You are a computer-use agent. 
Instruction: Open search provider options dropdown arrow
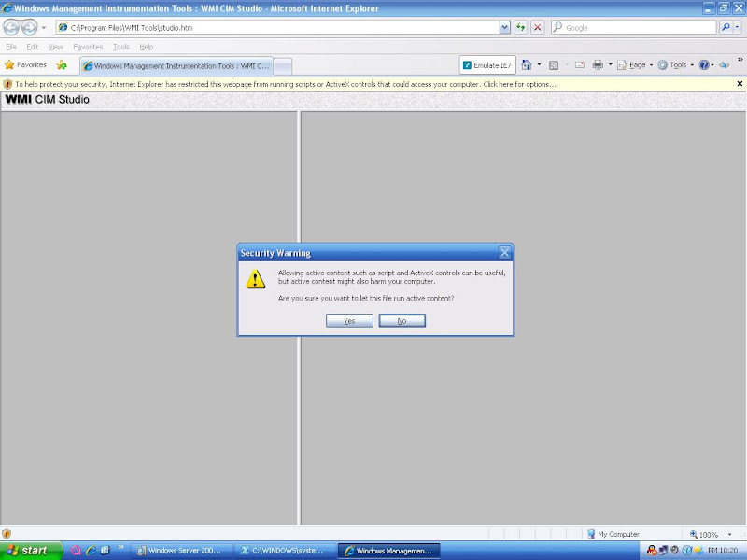[737, 28]
